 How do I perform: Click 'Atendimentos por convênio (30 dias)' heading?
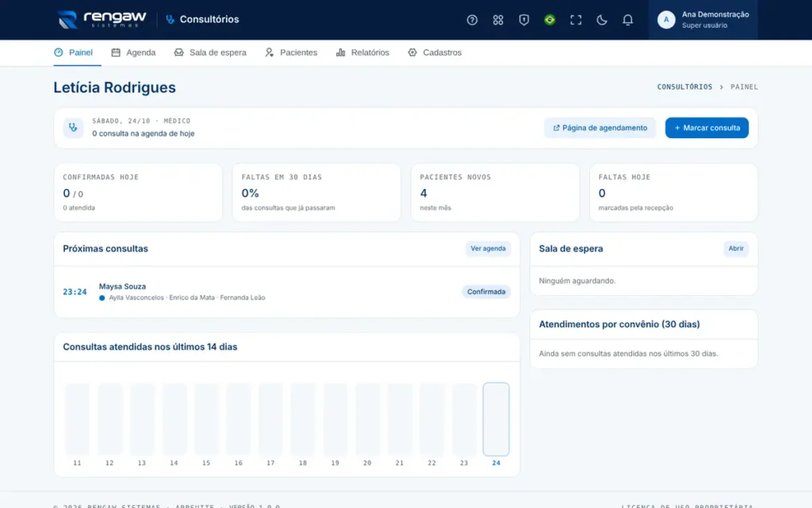pyautogui.click(x=619, y=325)
